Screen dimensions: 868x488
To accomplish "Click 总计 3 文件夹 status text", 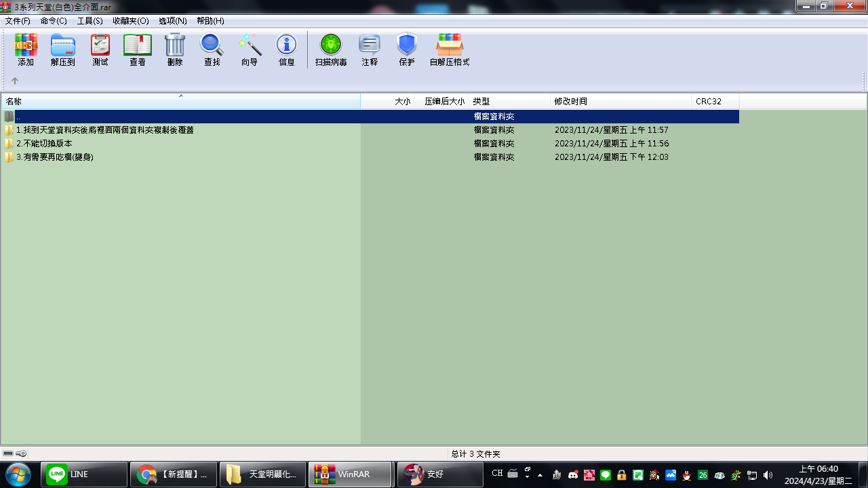I will pyautogui.click(x=475, y=454).
